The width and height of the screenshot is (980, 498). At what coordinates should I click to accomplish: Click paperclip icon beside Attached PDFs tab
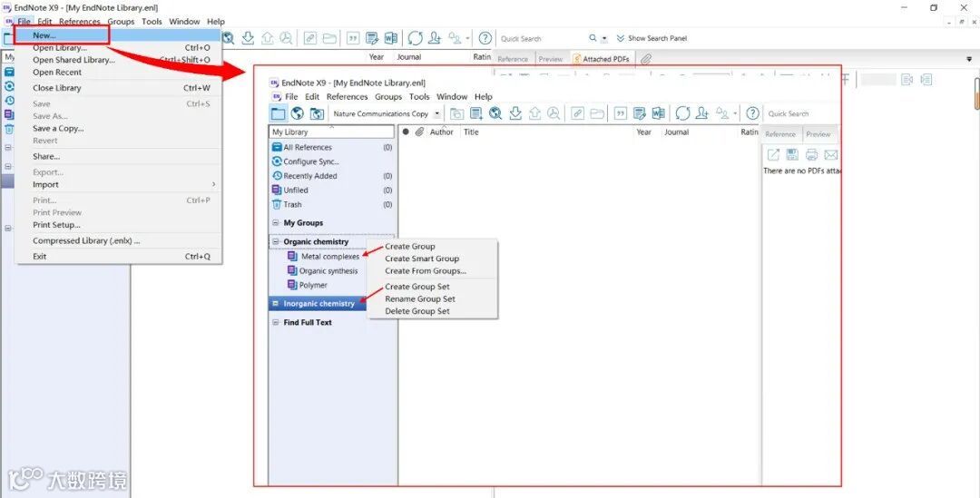646,59
